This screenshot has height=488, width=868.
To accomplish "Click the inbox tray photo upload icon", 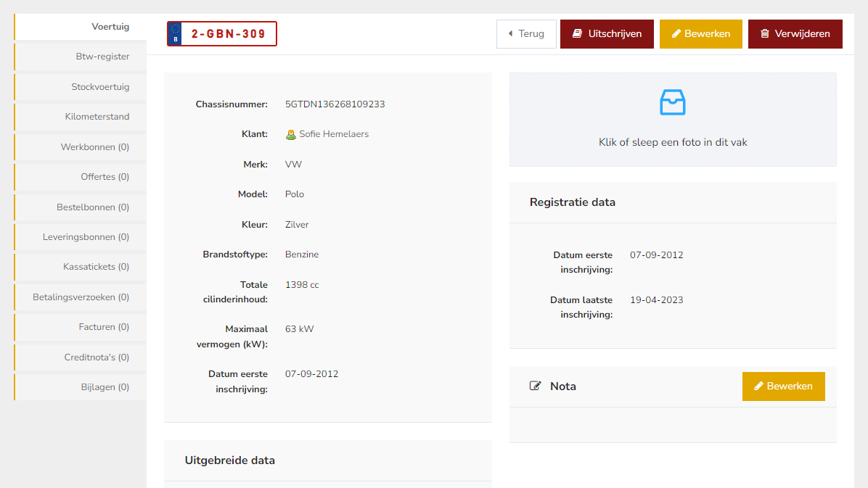I will 672,103.
